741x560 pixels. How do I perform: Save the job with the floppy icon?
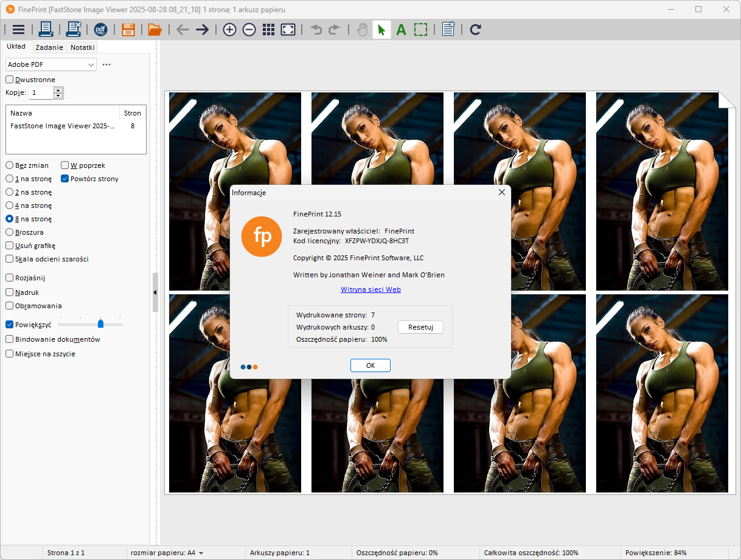point(128,29)
